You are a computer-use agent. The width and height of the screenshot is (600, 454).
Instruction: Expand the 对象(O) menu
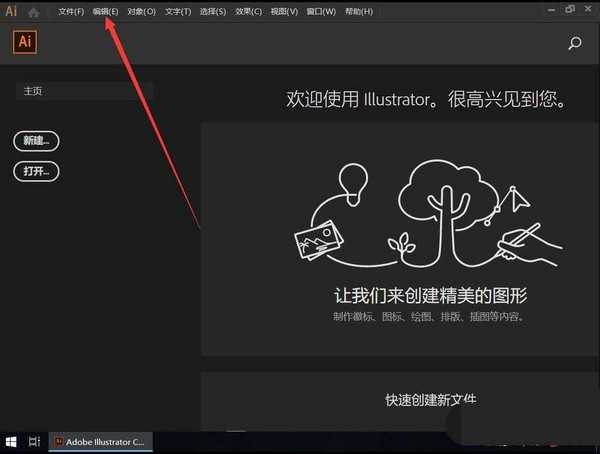pos(141,12)
